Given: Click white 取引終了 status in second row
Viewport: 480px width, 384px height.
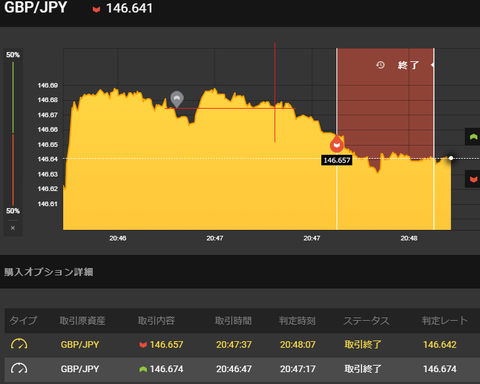Looking at the screenshot, I should tap(363, 369).
